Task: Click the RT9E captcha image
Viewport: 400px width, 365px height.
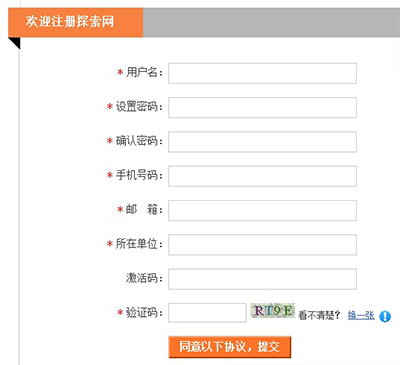Action: click(272, 311)
